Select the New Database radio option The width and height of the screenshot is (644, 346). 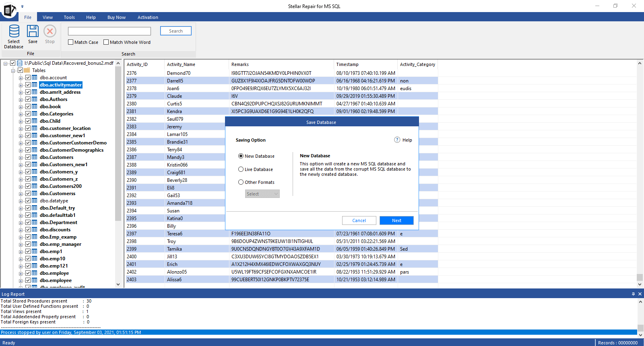coord(241,156)
